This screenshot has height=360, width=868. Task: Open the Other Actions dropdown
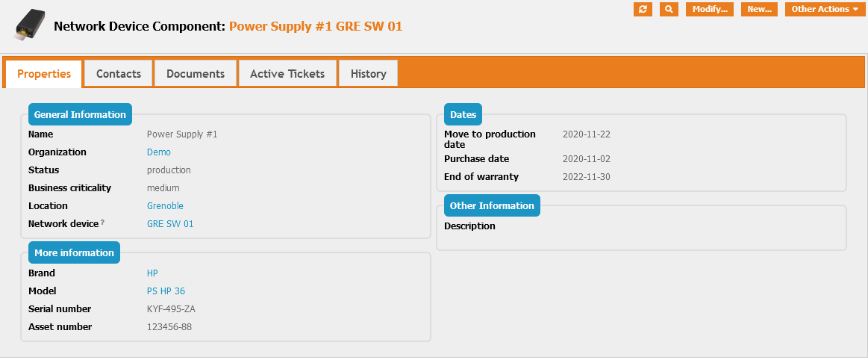tap(825, 9)
